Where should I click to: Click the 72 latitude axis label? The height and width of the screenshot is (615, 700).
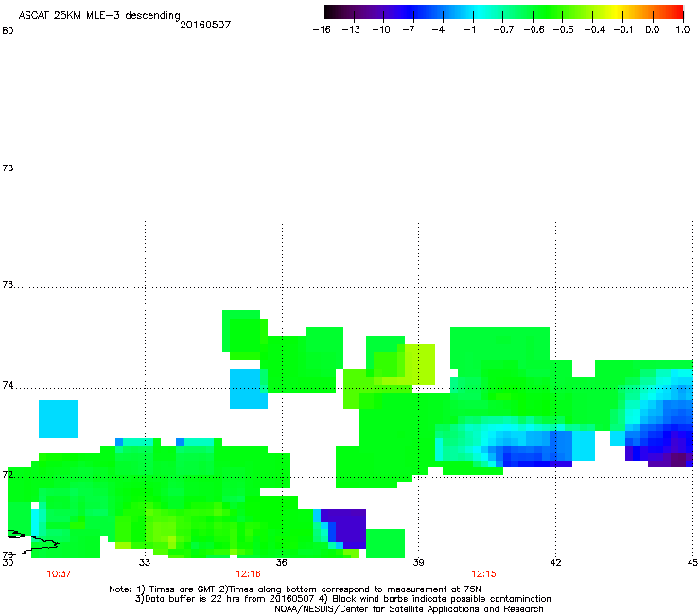click(x=8, y=474)
